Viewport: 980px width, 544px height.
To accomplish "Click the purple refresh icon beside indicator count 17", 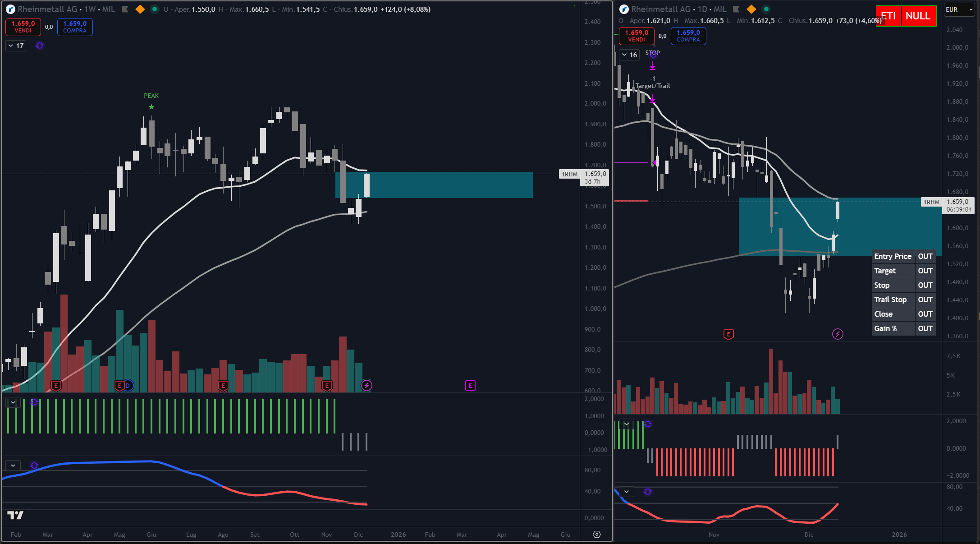I will (40, 46).
